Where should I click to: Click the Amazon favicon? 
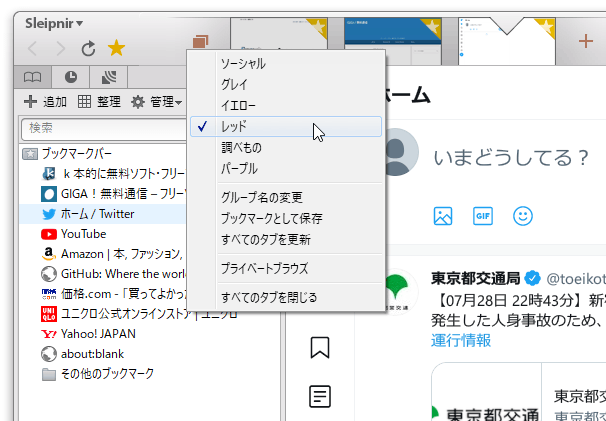click(x=49, y=254)
